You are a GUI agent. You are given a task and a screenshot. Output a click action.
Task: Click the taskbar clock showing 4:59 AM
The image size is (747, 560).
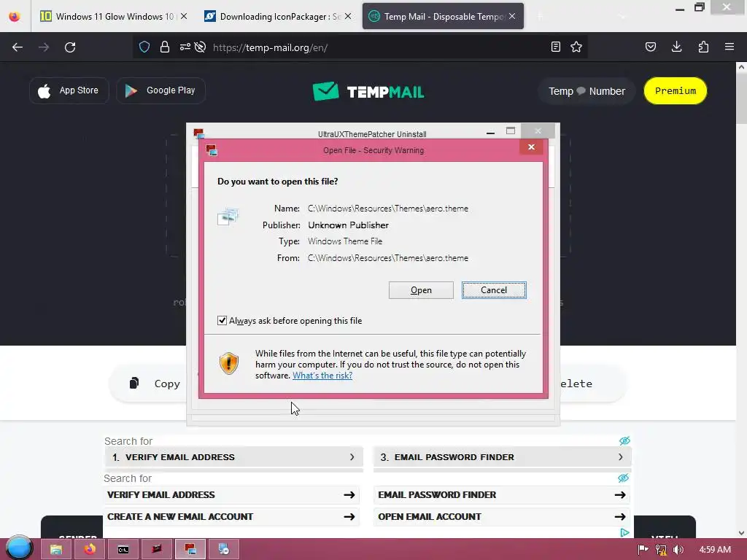(715, 550)
